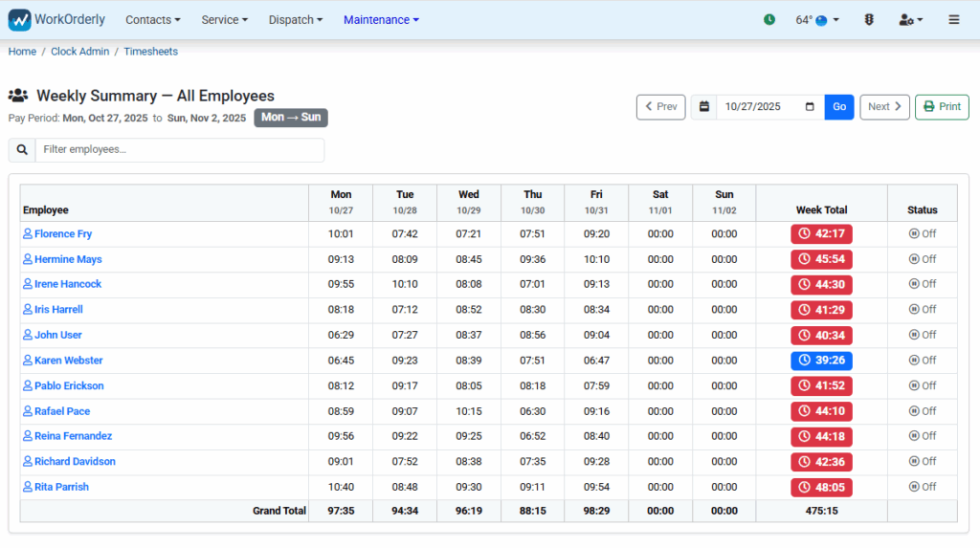
Task: Open the user settings dropdown
Action: (910, 20)
